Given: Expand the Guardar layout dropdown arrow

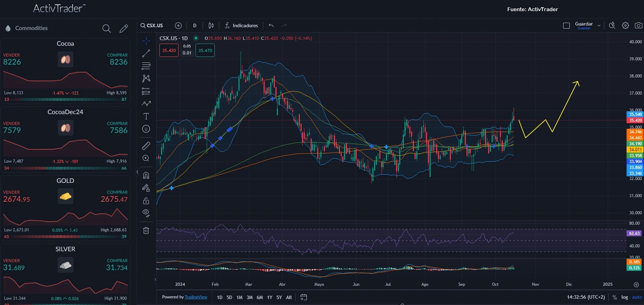Looking at the screenshot, I should 599,25.
